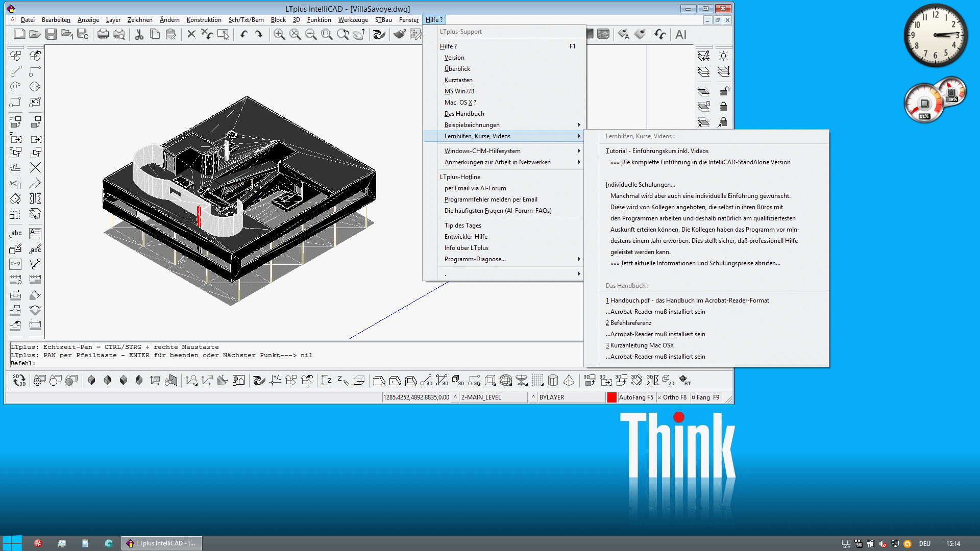The width and height of the screenshot is (980, 551).
Task: Click the coordinate readout in status bar
Action: (416, 397)
